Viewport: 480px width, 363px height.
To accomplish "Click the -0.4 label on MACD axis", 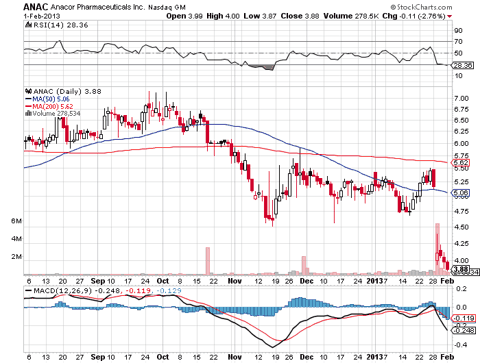I will [x=460, y=345].
